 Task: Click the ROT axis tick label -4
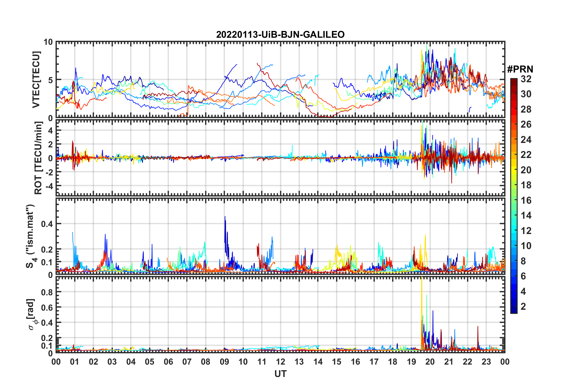coord(49,186)
